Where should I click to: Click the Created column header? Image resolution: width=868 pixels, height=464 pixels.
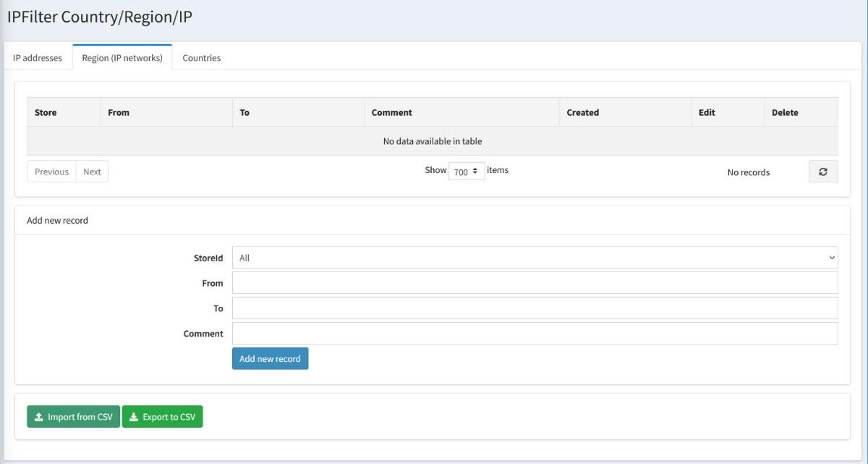(x=582, y=112)
